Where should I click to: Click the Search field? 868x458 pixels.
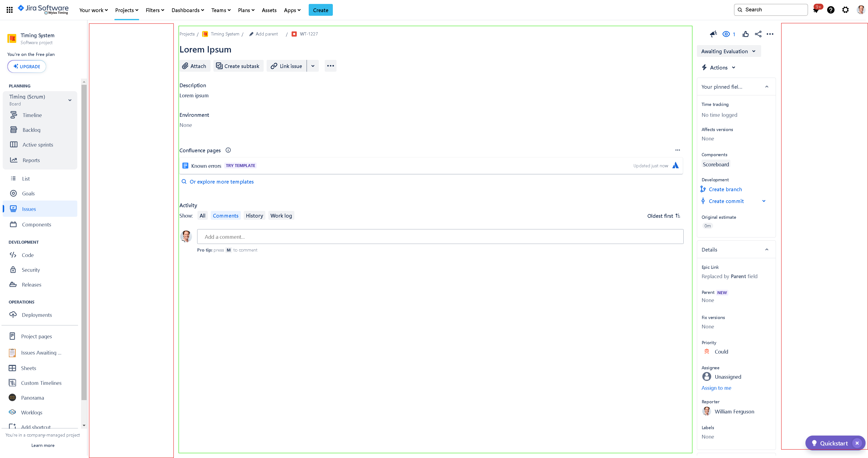point(771,10)
